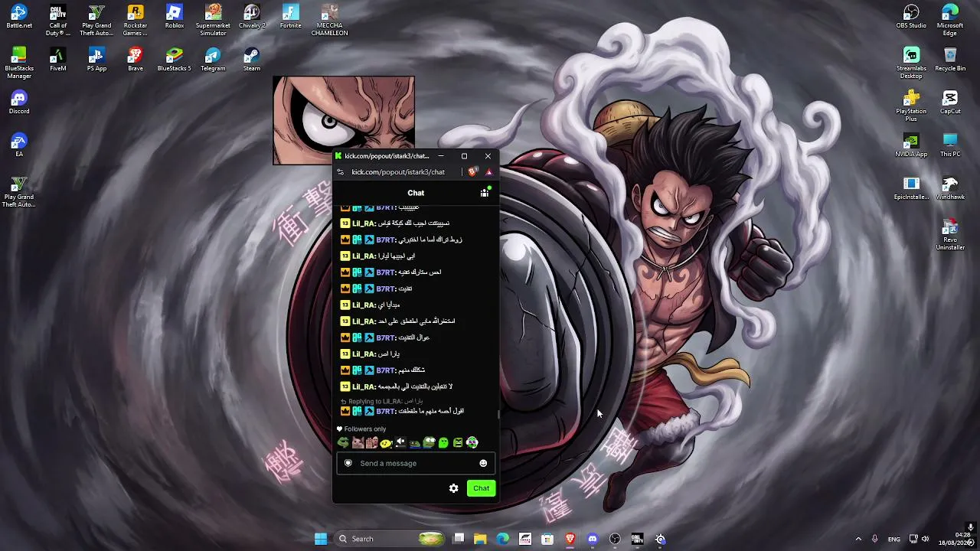The height and width of the screenshot is (551, 980).
Task: Select the EA desktop icon
Action: coord(19,145)
